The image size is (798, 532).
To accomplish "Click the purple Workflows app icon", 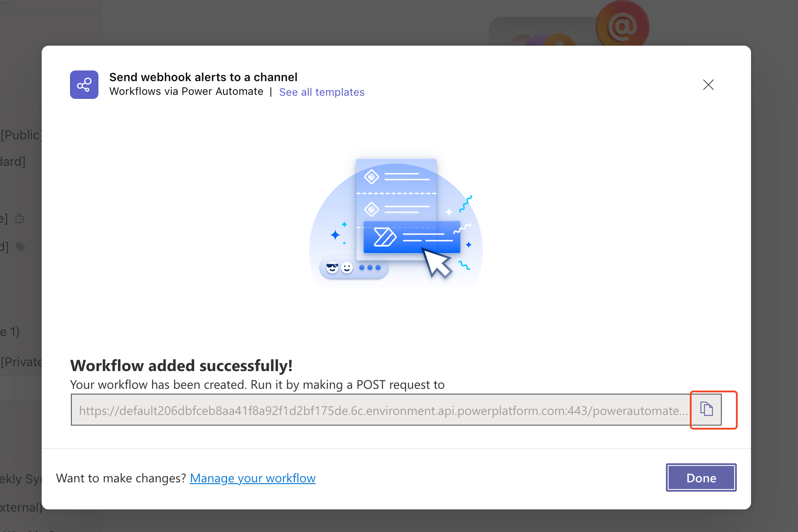I will pos(84,85).
